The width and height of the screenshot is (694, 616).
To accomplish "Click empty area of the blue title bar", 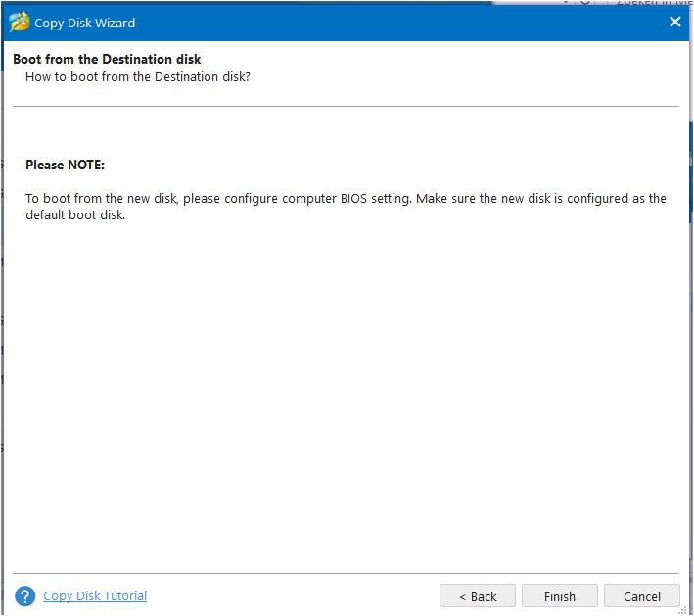I will (392, 22).
